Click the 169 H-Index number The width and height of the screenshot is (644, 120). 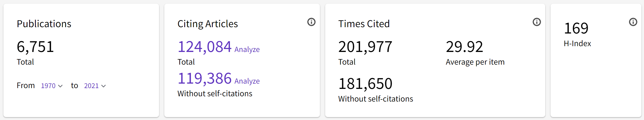click(x=576, y=28)
